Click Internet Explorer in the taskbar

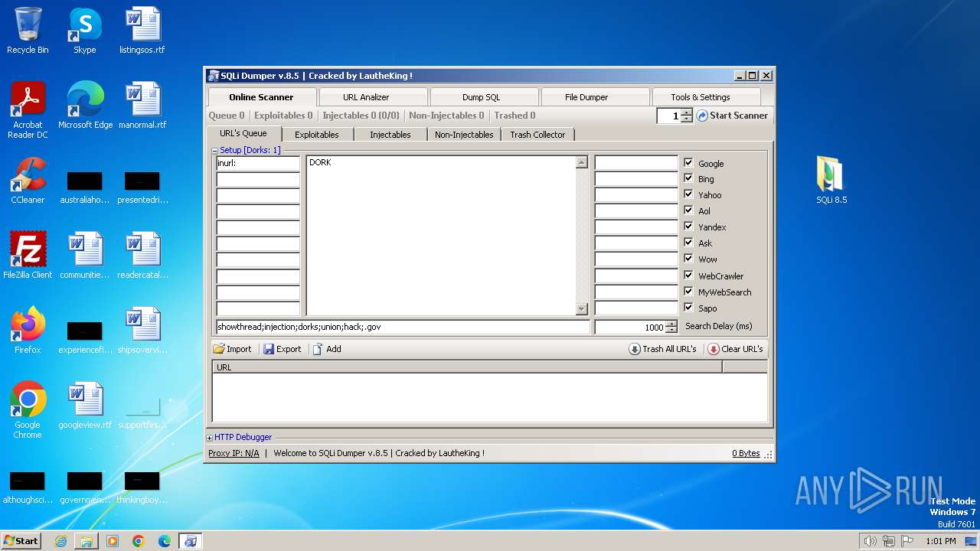pyautogui.click(x=60, y=541)
